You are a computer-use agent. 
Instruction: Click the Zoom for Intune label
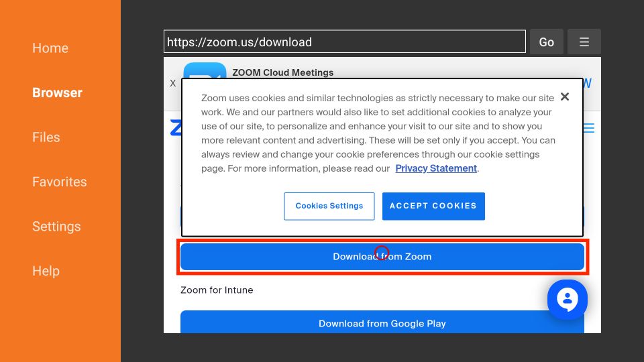pyautogui.click(x=217, y=290)
